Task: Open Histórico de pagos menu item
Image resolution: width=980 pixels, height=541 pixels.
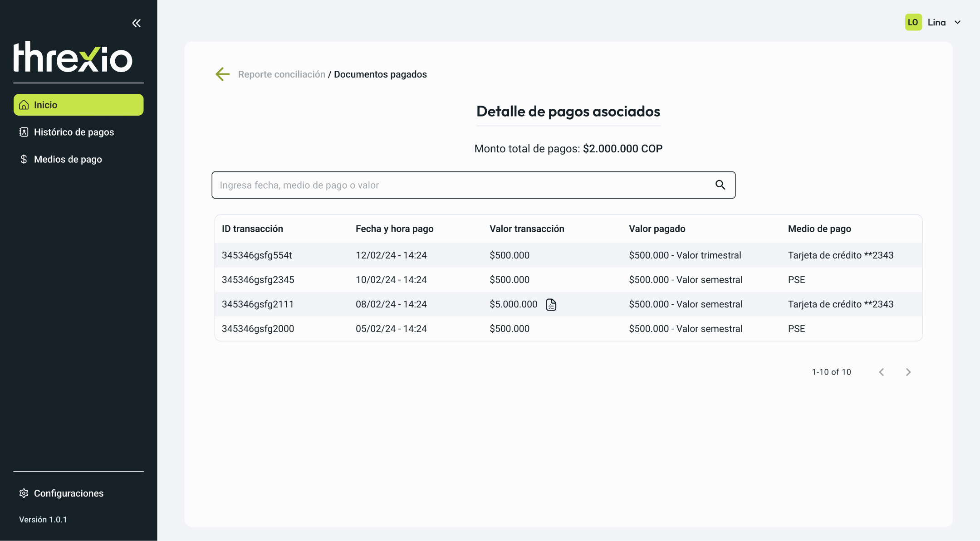Action: tap(78, 132)
